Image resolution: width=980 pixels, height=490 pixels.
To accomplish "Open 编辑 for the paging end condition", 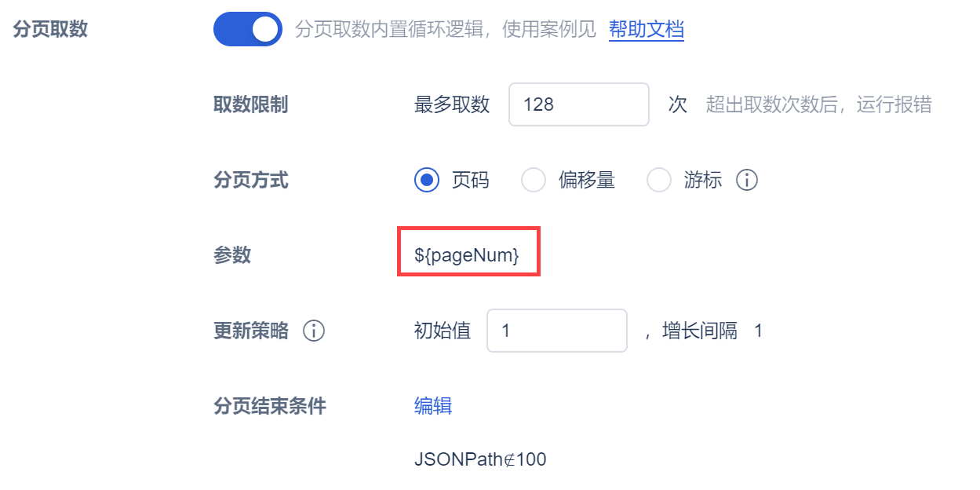I will coord(432,406).
